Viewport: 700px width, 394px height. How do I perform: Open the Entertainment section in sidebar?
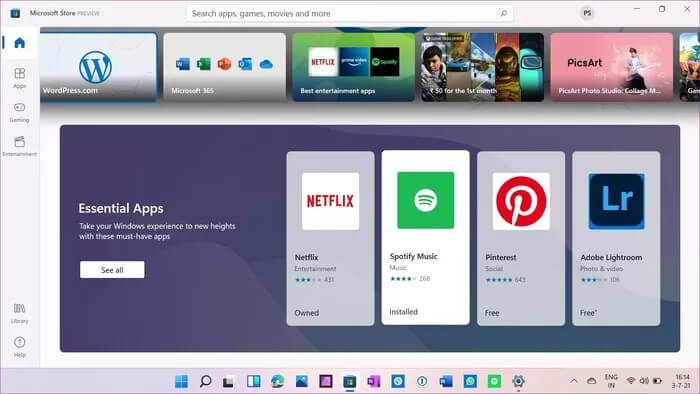[x=20, y=146]
